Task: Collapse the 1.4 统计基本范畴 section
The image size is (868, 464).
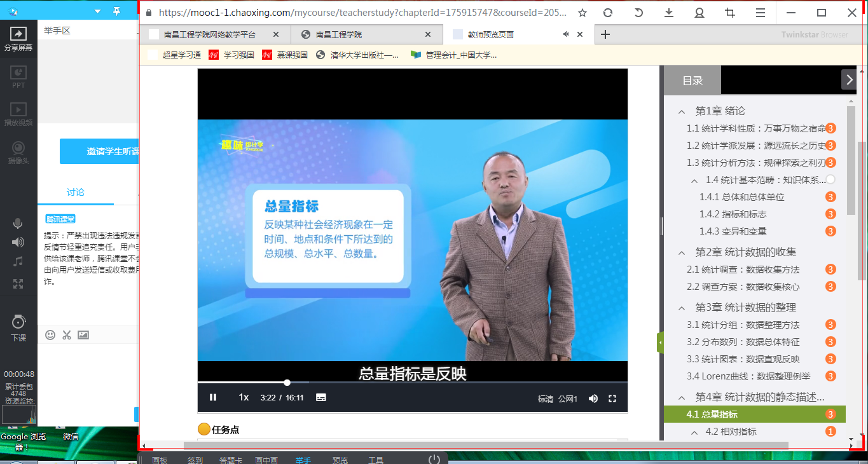Action: tap(694, 181)
